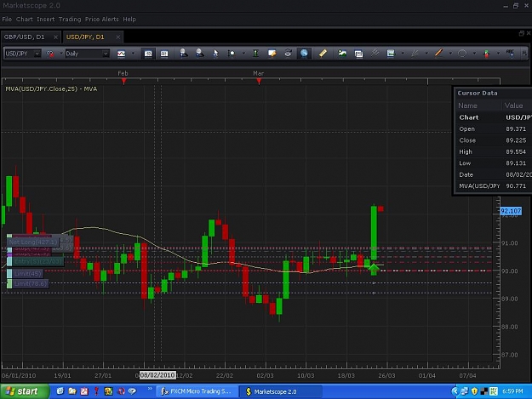Click the Feb red triangle timeline marker
Screen dimensions: 532x399
(x=123, y=81)
